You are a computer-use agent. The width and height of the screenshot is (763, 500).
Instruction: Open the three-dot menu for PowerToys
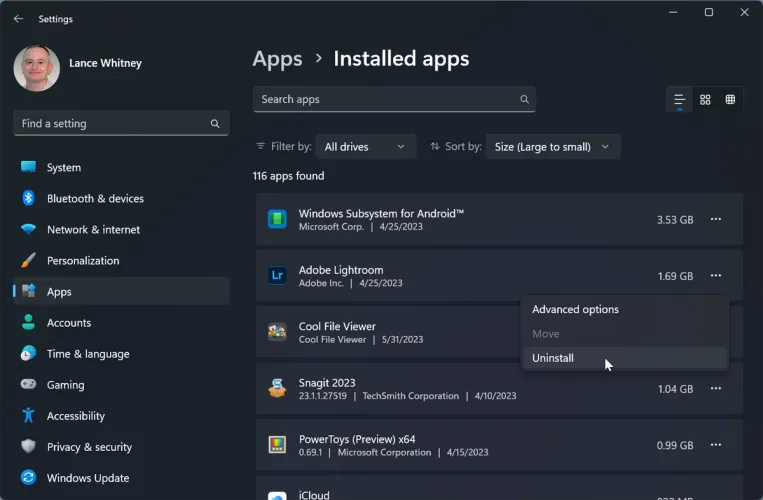(x=715, y=445)
